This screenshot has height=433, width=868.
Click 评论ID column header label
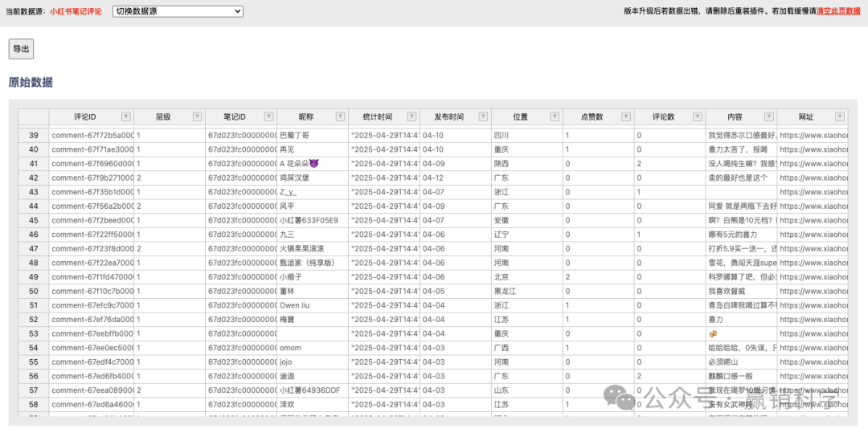[84, 116]
